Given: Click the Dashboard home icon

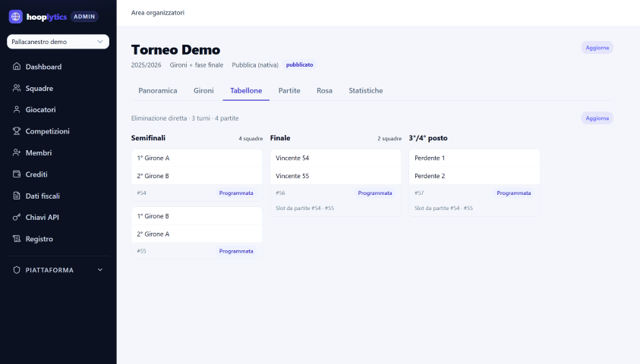Looking at the screenshot, I should (x=17, y=67).
